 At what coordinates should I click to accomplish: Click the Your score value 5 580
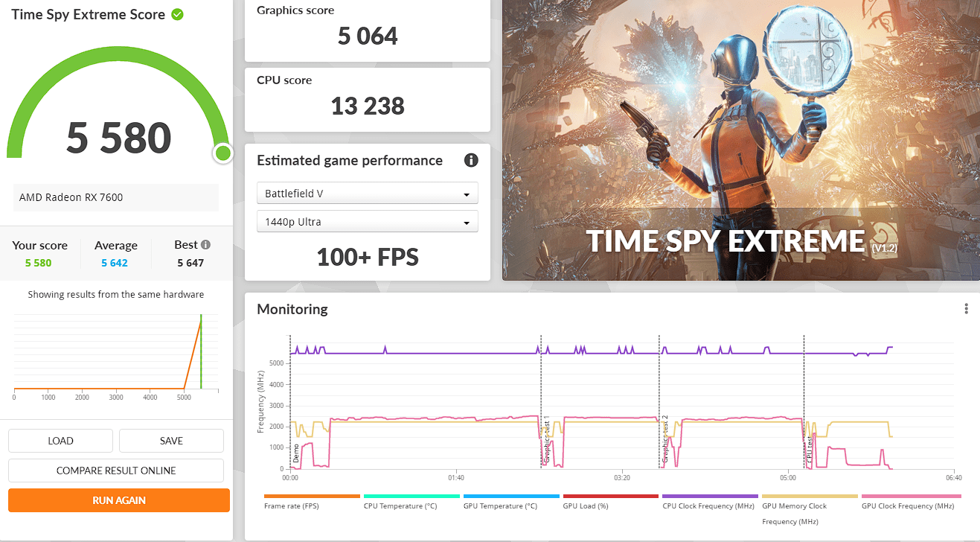point(38,263)
